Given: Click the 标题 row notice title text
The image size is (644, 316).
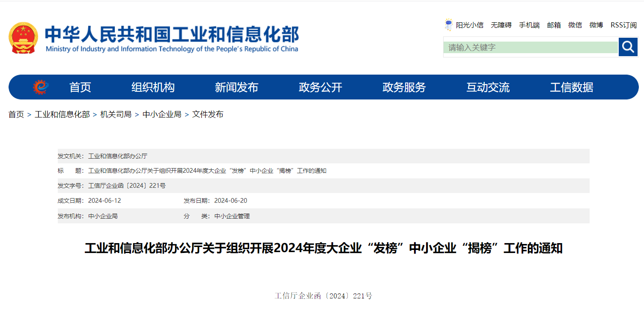Looking at the screenshot, I should 207,171.
